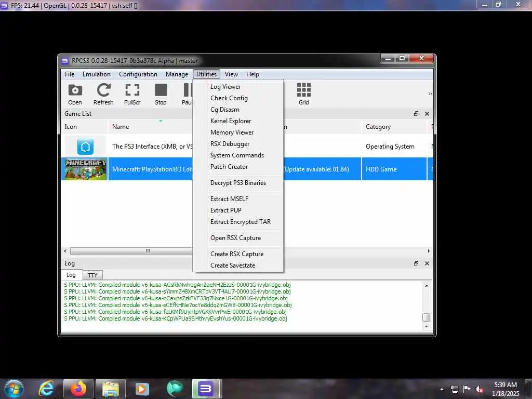This screenshot has width=532, height=399.
Task: Click log scrollbar up arrow
Action: [x=427, y=286]
